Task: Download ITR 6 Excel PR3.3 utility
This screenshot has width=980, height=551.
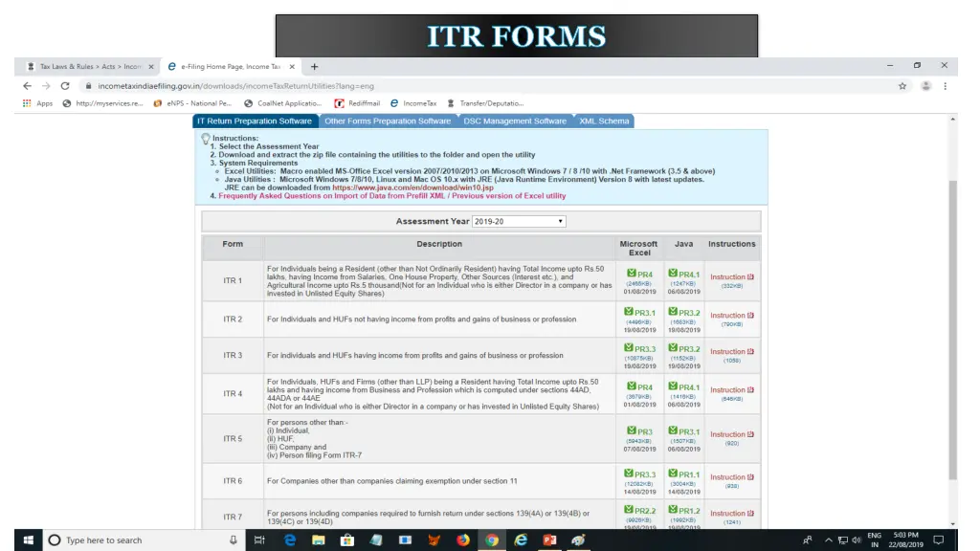Action: click(x=639, y=474)
